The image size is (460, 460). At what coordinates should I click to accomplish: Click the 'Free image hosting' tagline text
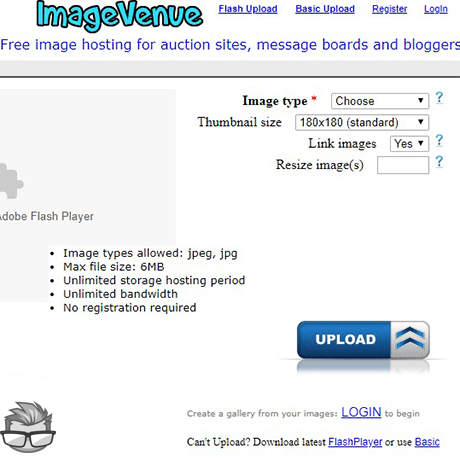pos(230,45)
